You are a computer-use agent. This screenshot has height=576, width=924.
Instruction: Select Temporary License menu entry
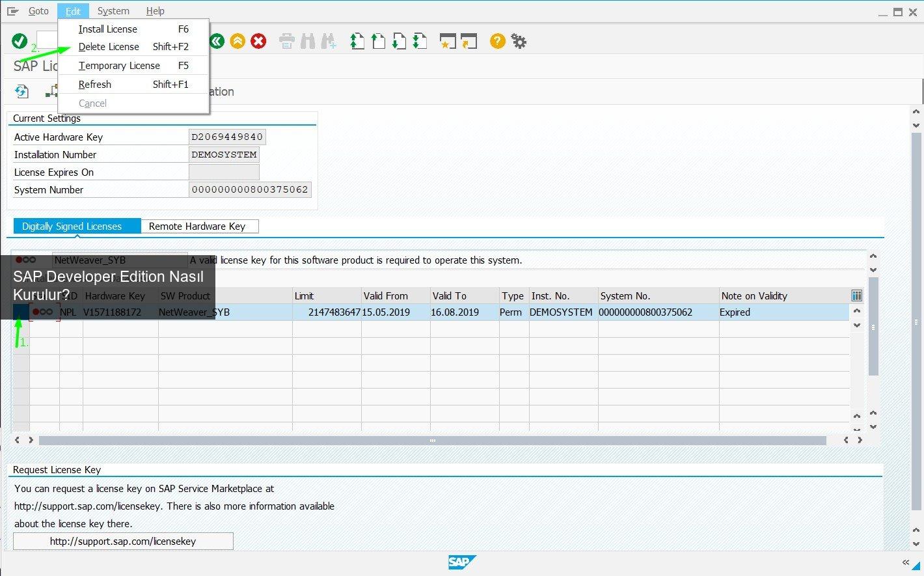click(119, 66)
